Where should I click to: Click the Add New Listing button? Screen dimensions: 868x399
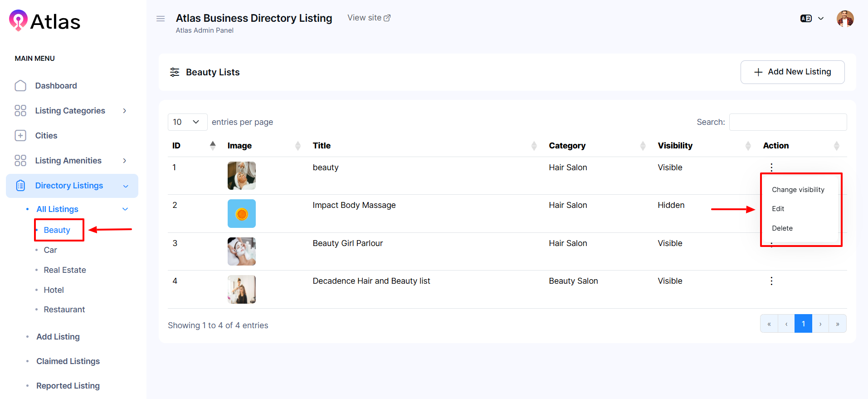792,72
